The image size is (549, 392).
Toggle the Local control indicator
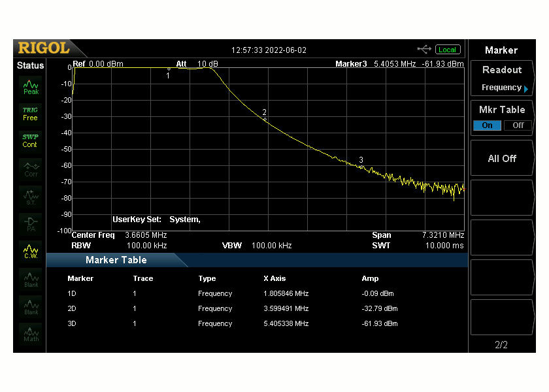click(447, 49)
